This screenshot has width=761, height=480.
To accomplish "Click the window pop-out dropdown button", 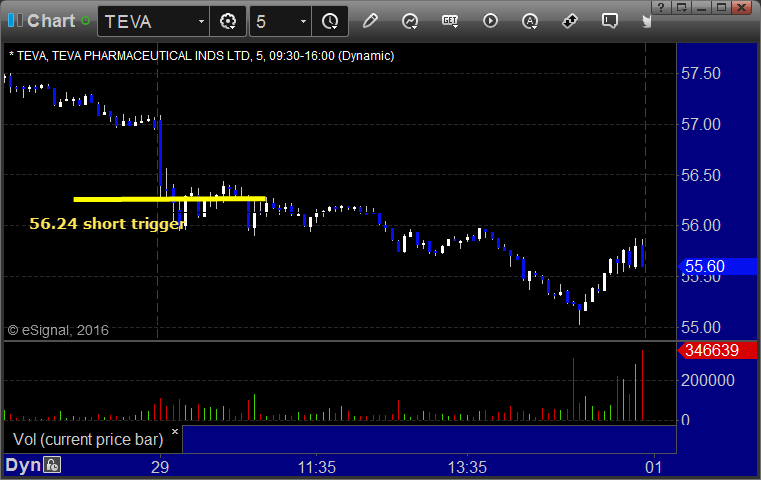I will 681,7.
